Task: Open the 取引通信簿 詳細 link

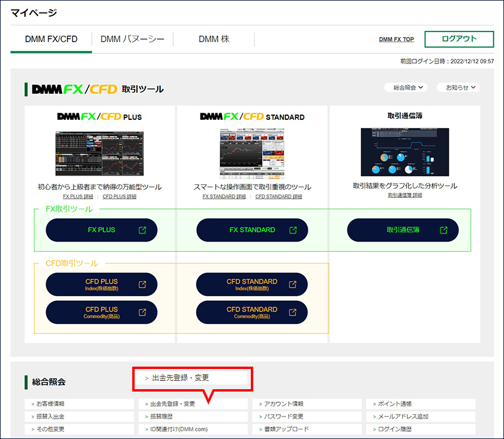Action: (405, 195)
